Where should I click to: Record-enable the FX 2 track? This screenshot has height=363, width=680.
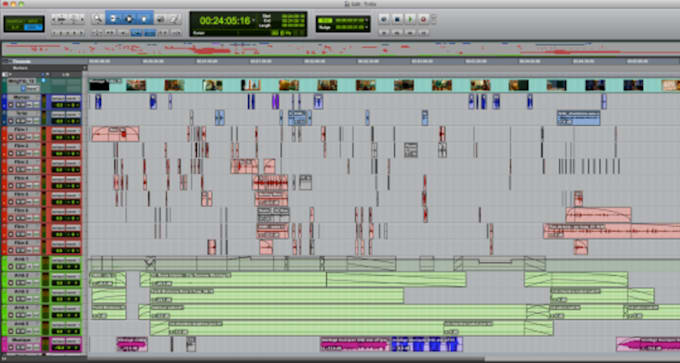(x=11, y=154)
